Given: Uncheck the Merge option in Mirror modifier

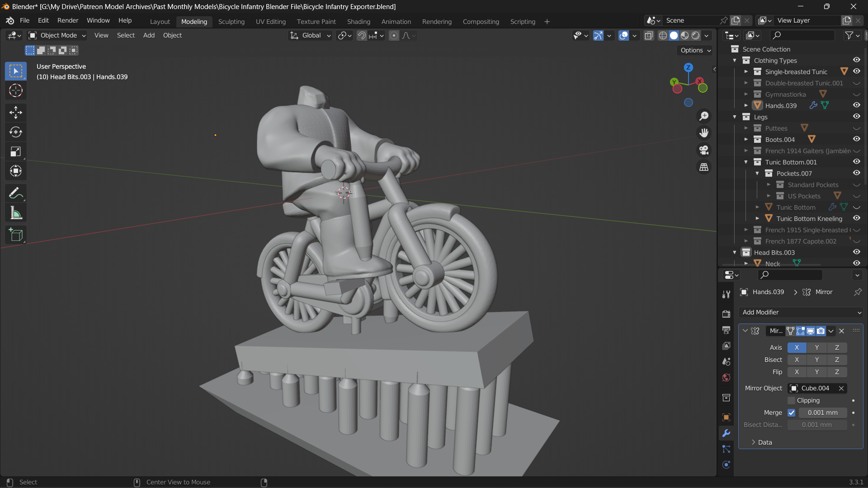Looking at the screenshot, I should tap(792, 413).
